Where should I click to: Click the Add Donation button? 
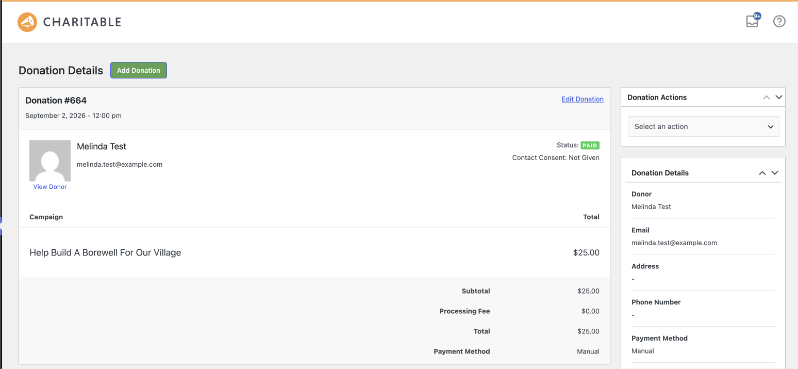[138, 70]
